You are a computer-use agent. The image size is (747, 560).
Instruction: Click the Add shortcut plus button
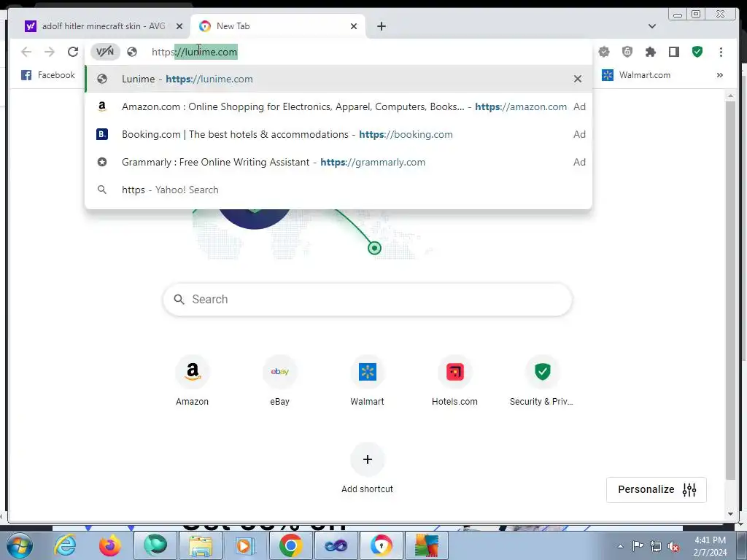click(x=368, y=459)
